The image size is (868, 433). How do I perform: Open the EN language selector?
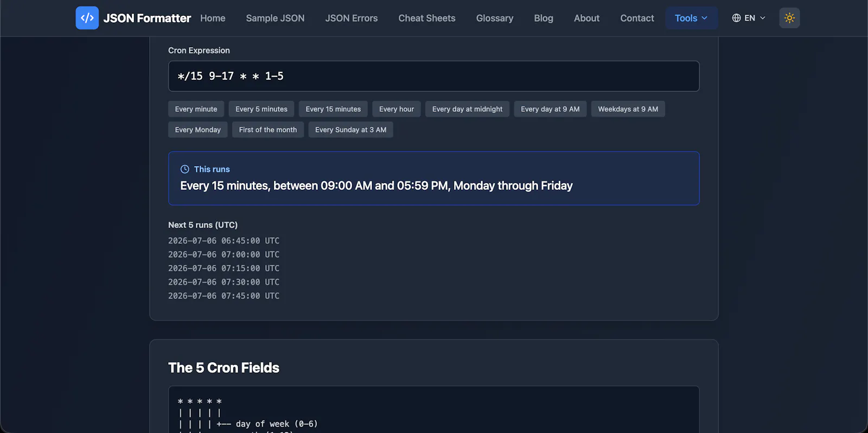[x=749, y=18]
